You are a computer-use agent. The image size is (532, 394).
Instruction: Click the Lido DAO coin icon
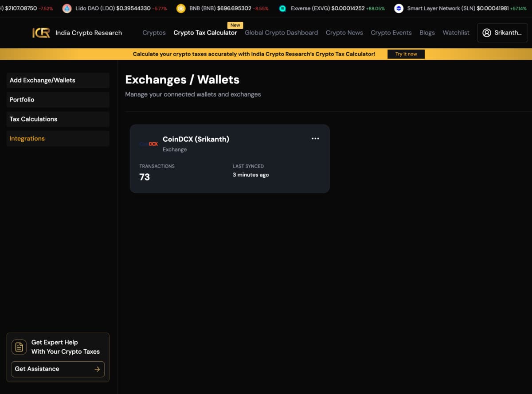[x=67, y=8]
